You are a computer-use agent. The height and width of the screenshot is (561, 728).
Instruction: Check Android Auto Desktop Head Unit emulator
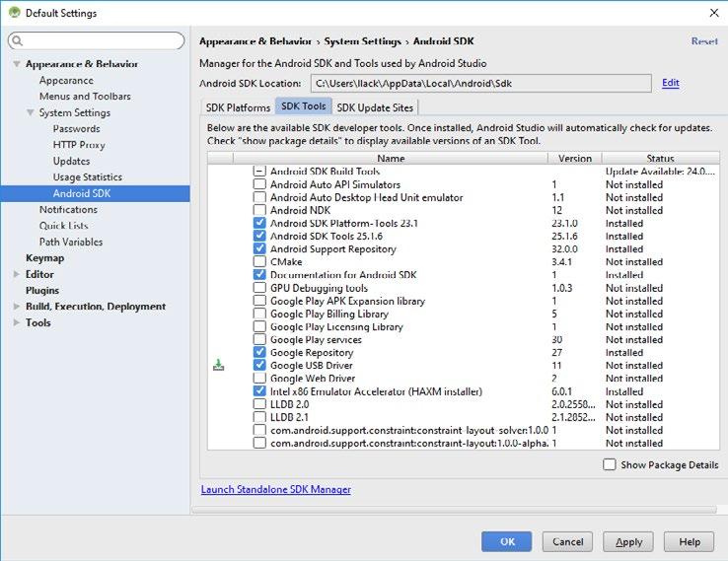point(259,197)
